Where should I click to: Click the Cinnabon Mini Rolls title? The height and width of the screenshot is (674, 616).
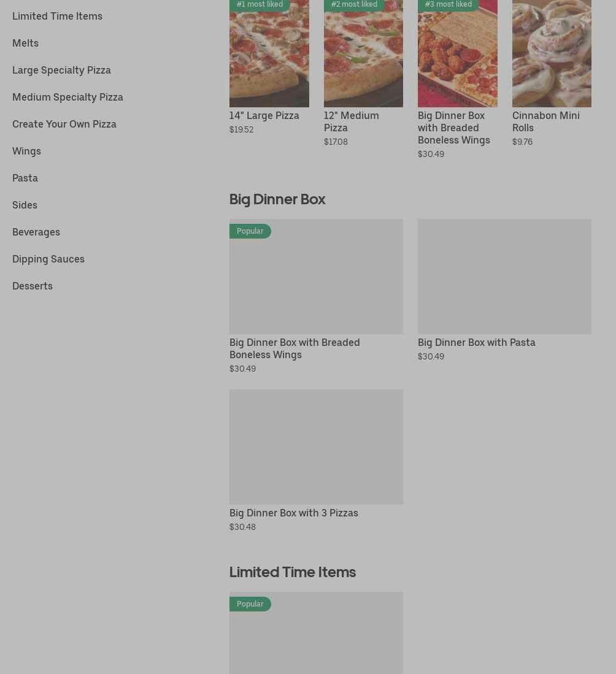546,121
